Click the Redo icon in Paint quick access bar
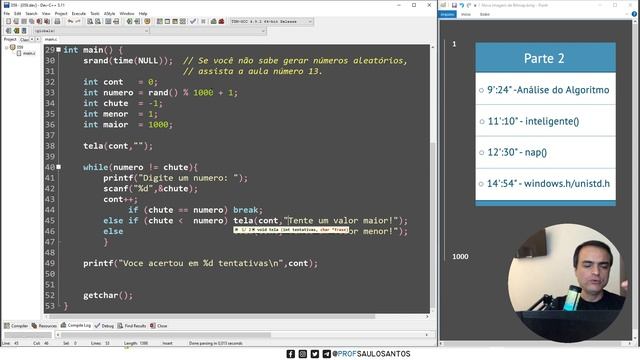 pos(469,5)
